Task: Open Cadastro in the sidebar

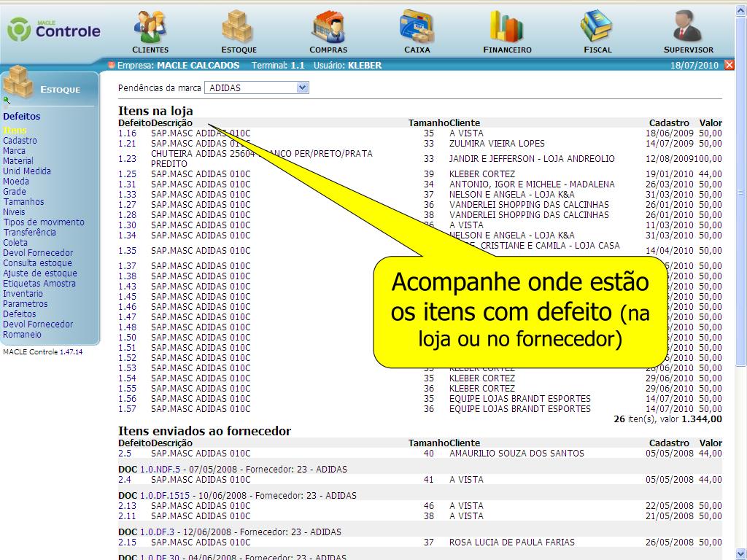Action: click(20, 141)
